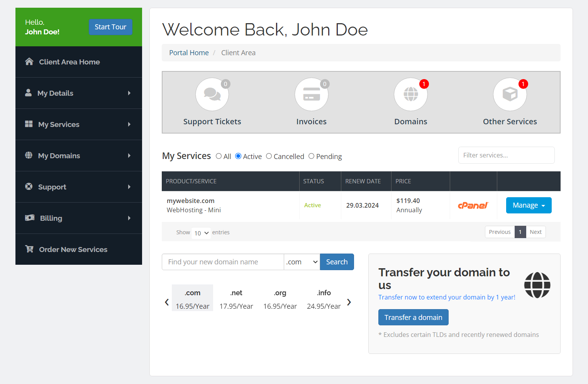Click the Start Tour button

click(110, 27)
